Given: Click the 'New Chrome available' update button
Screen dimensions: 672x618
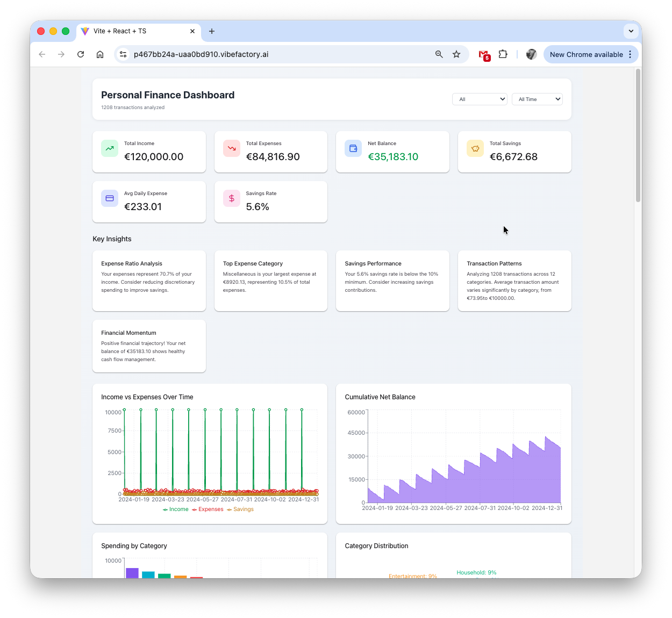Looking at the screenshot, I should tap(586, 54).
